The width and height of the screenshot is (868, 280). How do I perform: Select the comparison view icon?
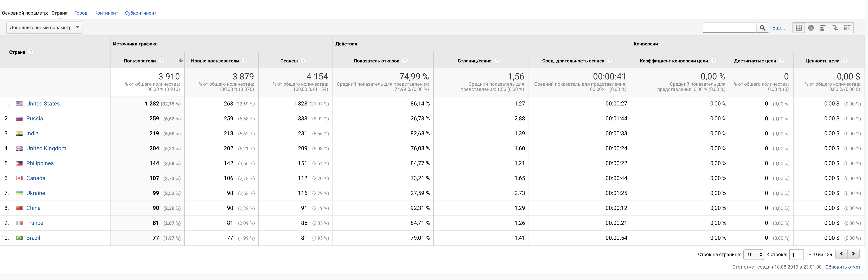click(835, 28)
